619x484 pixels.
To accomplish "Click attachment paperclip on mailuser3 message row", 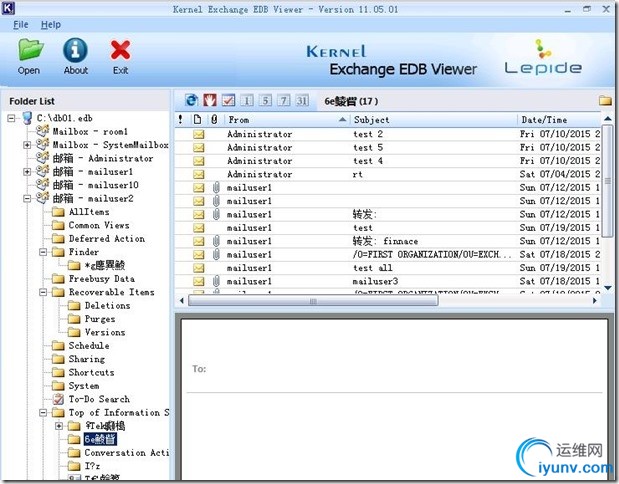I will [216, 281].
